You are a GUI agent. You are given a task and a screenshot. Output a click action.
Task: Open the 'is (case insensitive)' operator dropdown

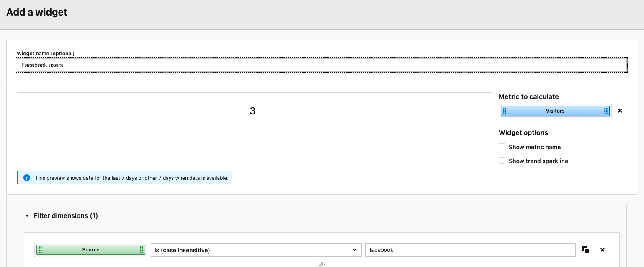click(256, 250)
